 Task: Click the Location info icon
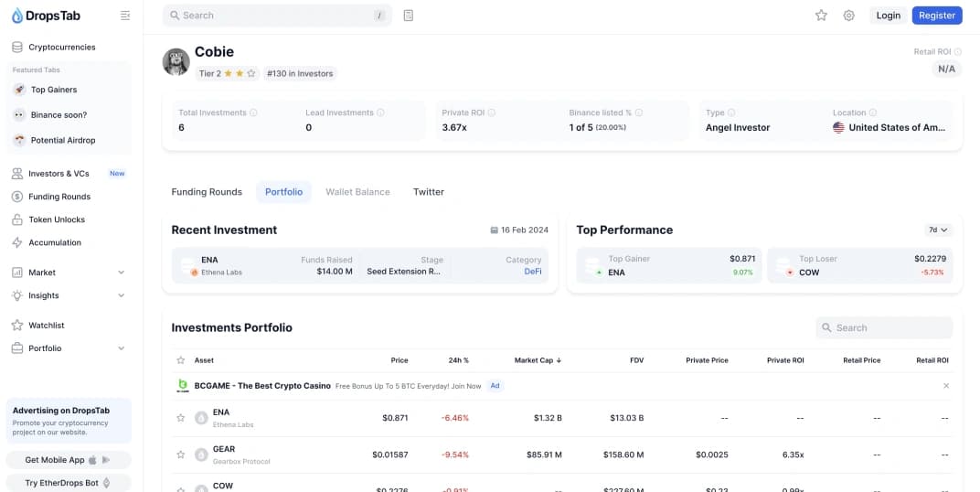point(872,113)
